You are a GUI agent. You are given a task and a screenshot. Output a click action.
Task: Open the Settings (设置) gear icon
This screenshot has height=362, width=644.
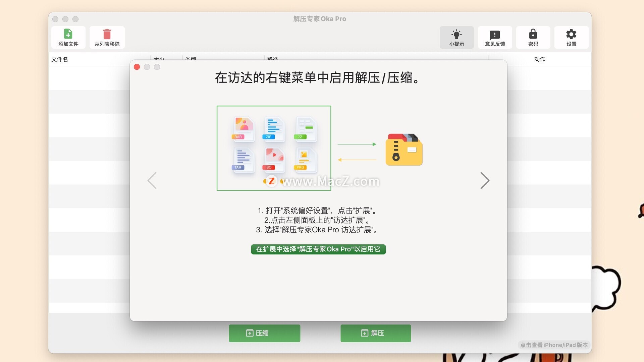(x=571, y=37)
